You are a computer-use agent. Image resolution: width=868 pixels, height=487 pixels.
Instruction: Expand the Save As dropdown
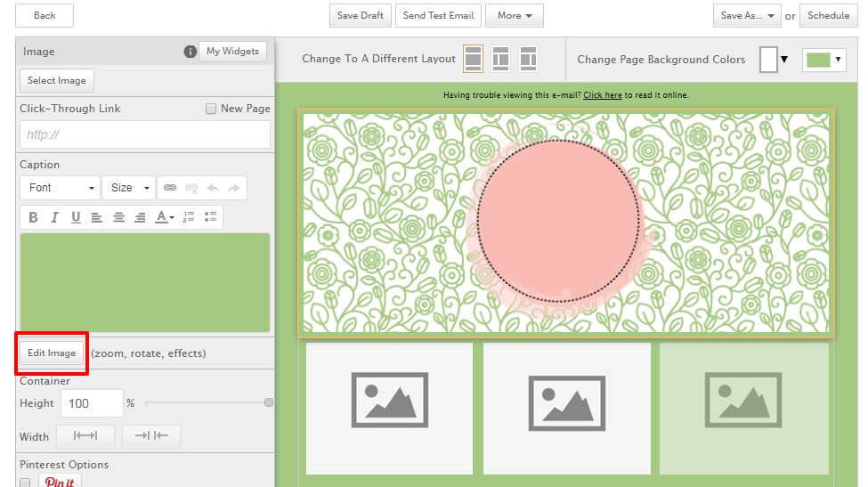(x=747, y=16)
